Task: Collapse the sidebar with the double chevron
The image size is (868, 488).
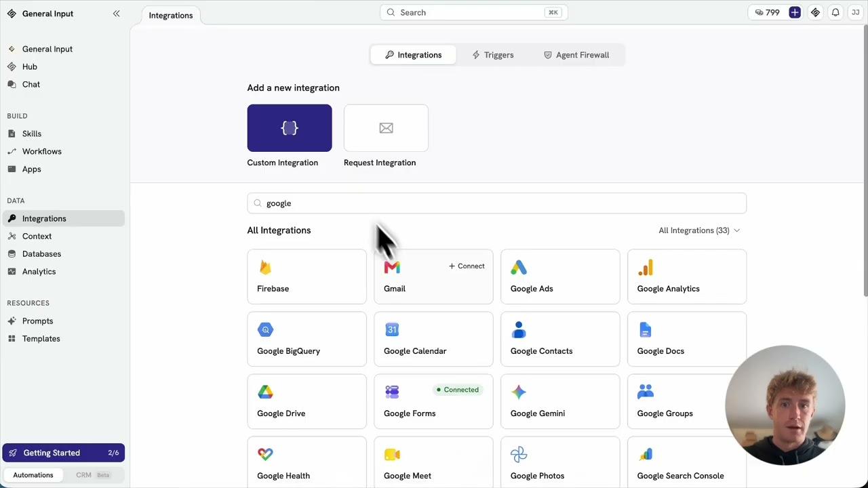Action: click(117, 14)
